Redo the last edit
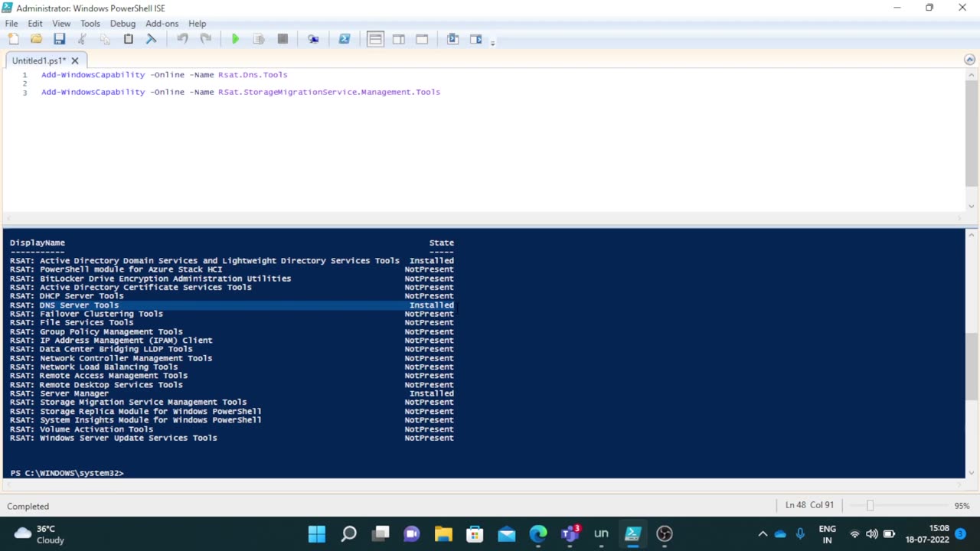980x551 pixels. pyautogui.click(x=205, y=39)
